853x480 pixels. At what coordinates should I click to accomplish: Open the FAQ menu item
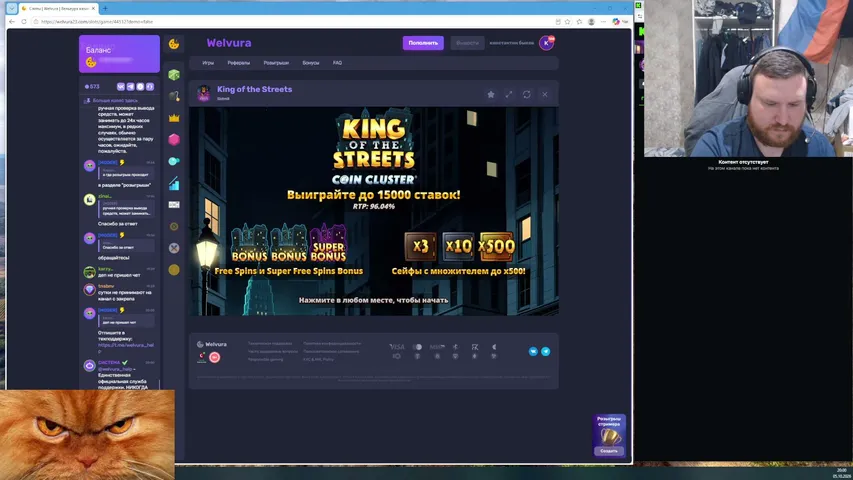tap(337, 63)
